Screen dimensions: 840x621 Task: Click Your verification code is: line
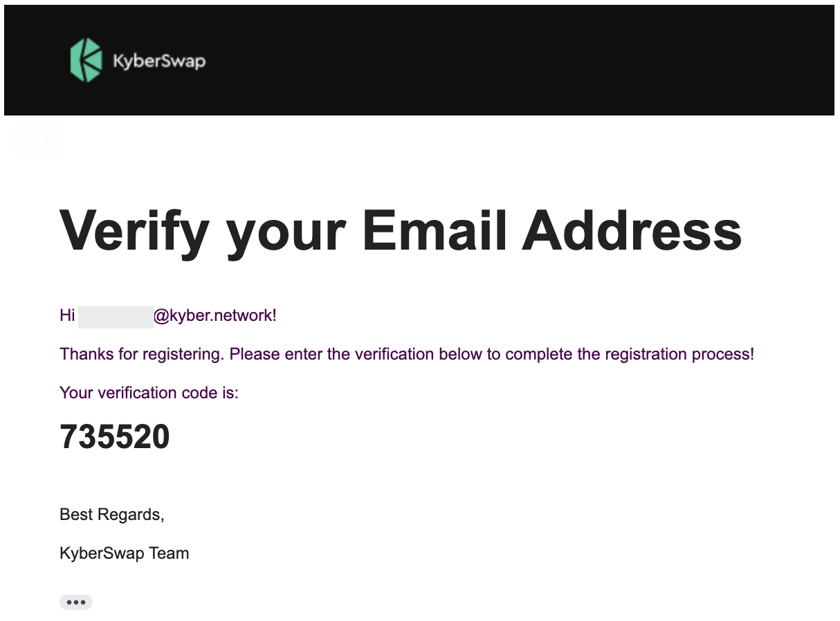[149, 393]
